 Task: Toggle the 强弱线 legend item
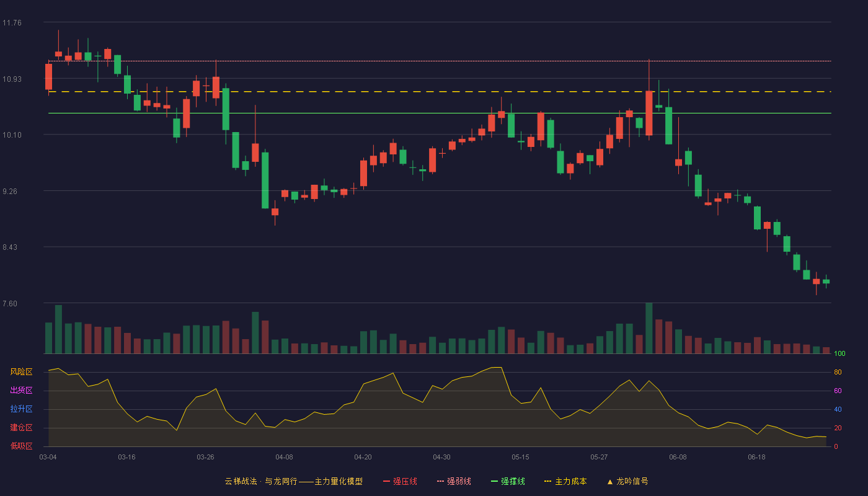[x=454, y=481]
